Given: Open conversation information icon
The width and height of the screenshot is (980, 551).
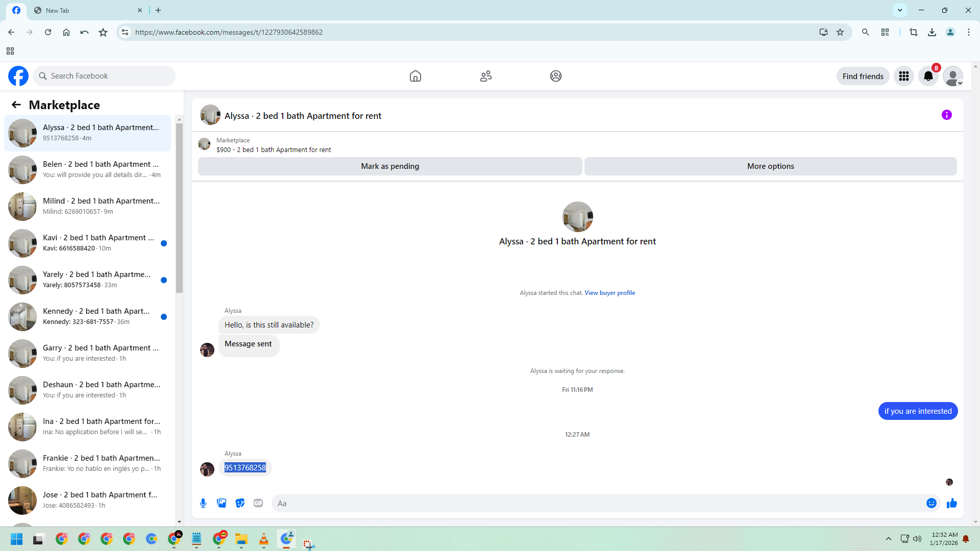Looking at the screenshot, I should click(946, 115).
